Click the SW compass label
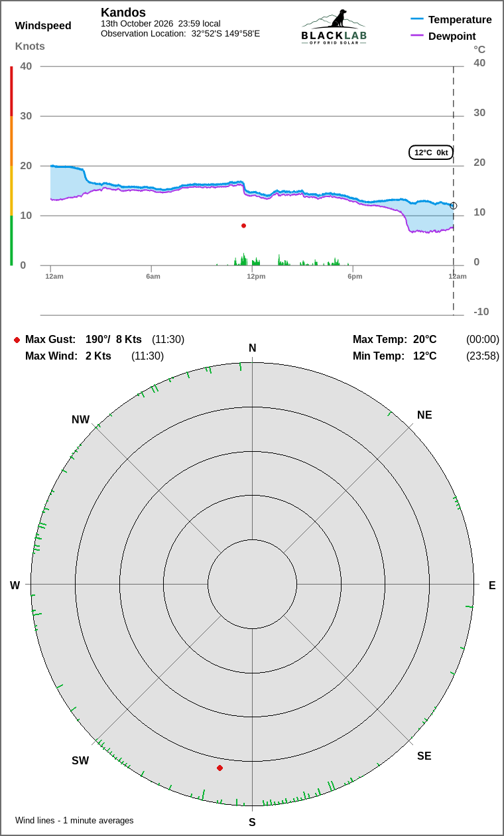Screen dimensions: 504x836 click(80, 761)
